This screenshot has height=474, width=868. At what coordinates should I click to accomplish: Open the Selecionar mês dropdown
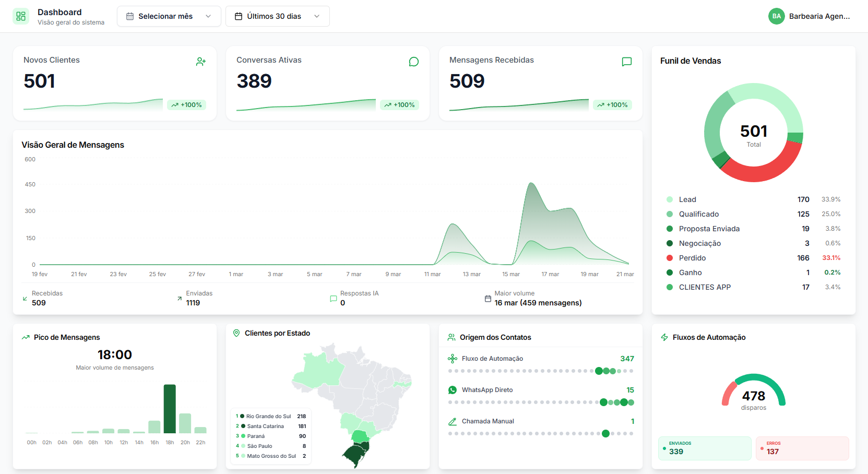point(168,16)
